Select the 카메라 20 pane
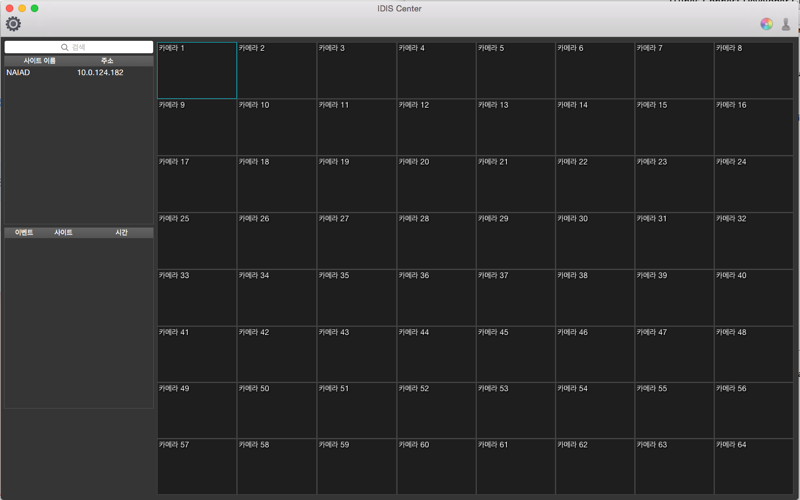 coord(436,184)
